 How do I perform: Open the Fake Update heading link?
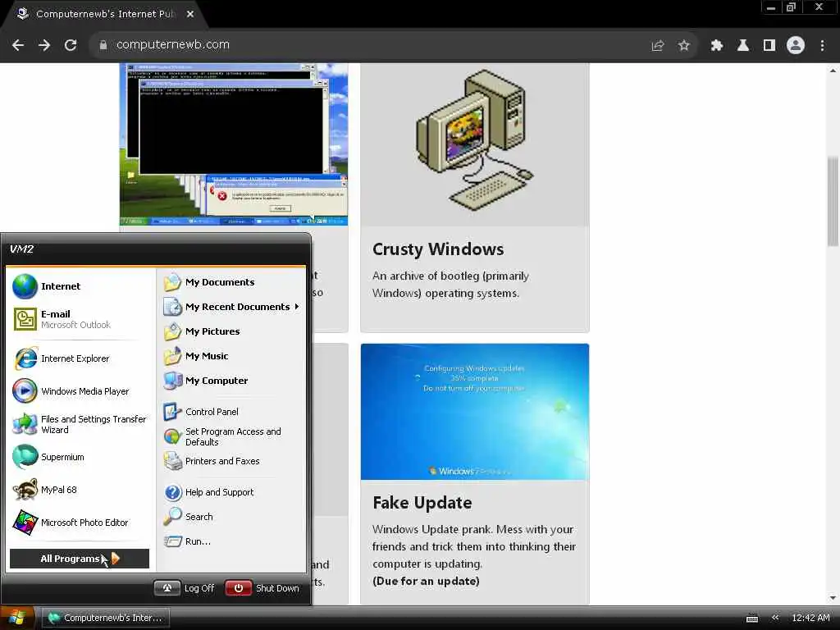[x=422, y=503]
